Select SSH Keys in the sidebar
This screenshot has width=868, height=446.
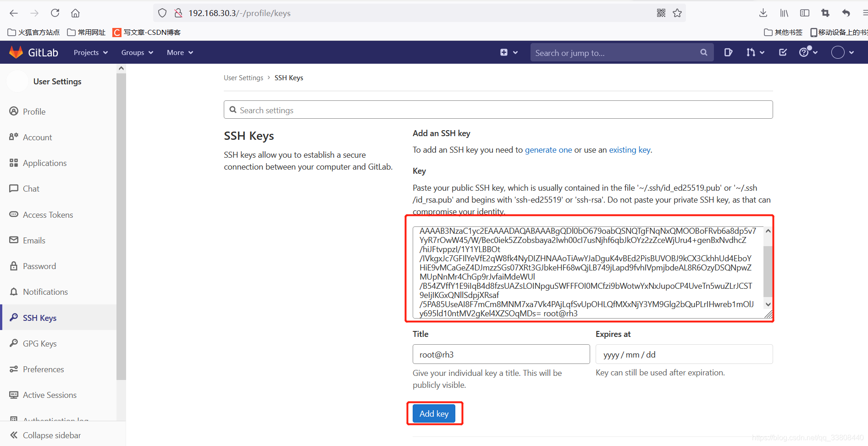click(58, 318)
